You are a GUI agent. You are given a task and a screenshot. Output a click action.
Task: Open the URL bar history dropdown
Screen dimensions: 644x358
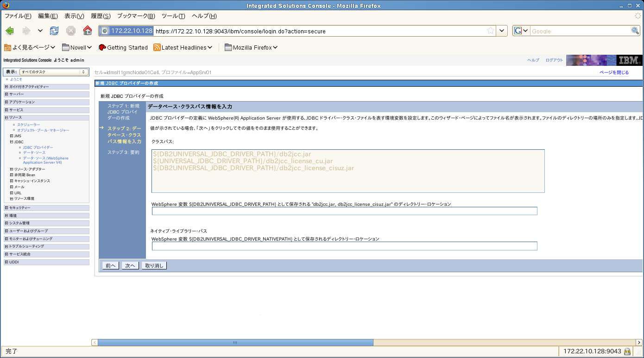coord(502,31)
